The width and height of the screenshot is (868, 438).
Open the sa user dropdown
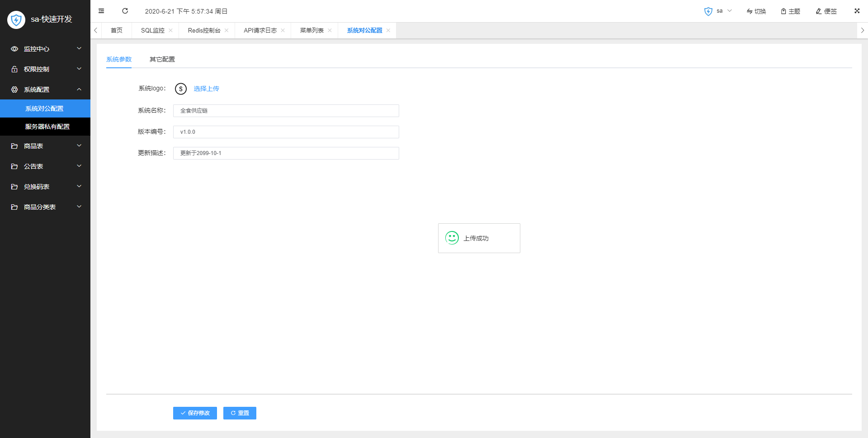[718, 11]
